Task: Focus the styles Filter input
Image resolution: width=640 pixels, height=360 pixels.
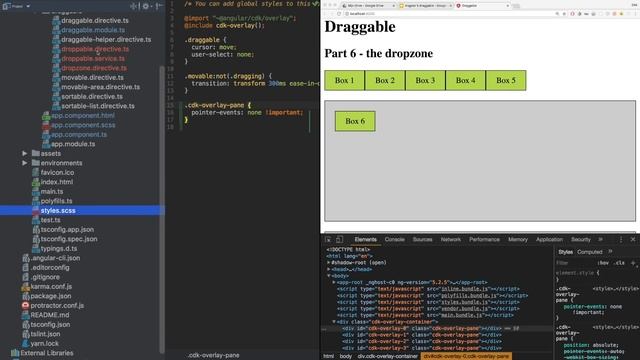Action: click(x=575, y=263)
